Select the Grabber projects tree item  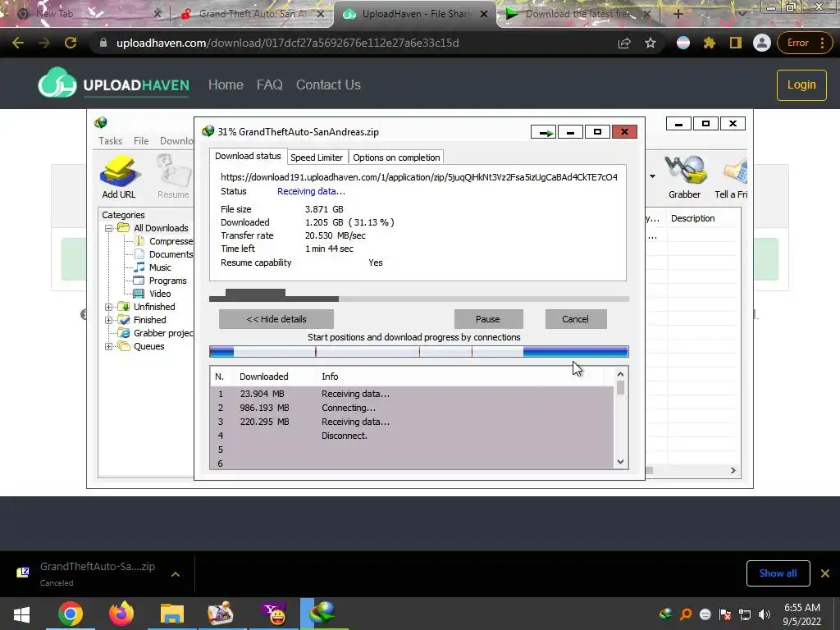(x=156, y=333)
